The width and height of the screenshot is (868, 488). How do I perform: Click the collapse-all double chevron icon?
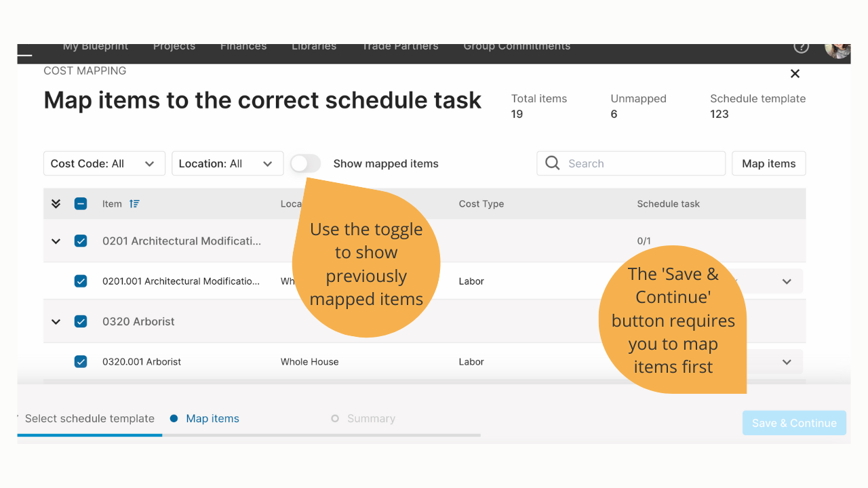[56, 203]
